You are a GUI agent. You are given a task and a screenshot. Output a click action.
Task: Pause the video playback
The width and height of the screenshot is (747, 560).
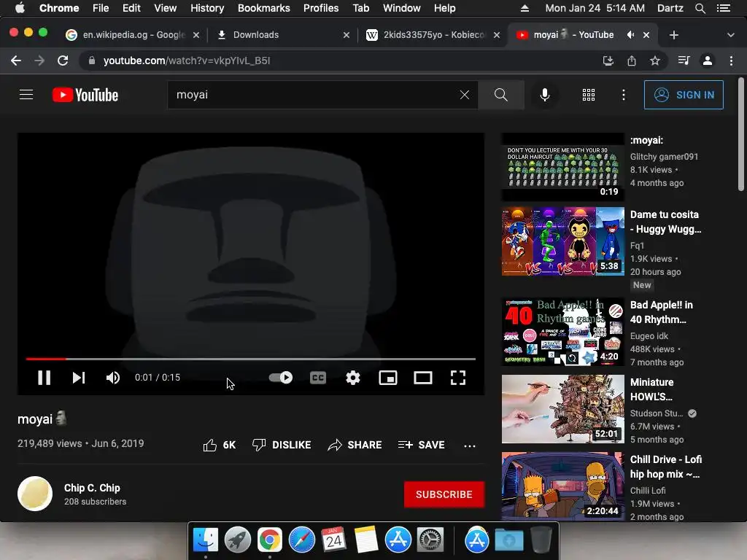(44, 378)
